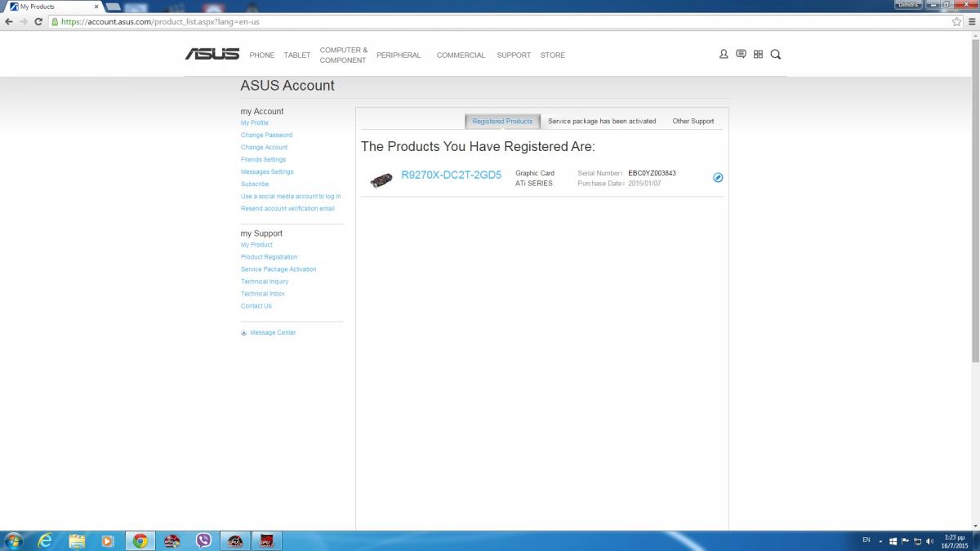Click the purchase date 2015/01/07
This screenshot has height=551, width=980.
click(644, 184)
